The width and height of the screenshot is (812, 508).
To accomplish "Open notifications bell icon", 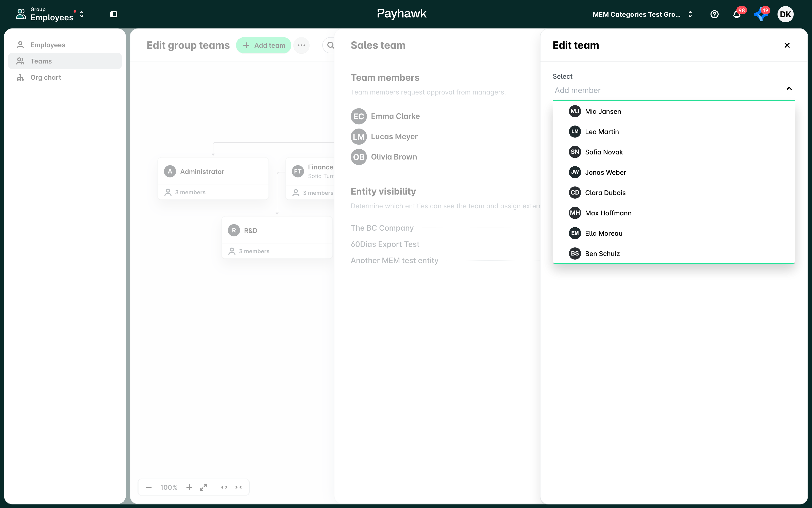I will tap(736, 14).
